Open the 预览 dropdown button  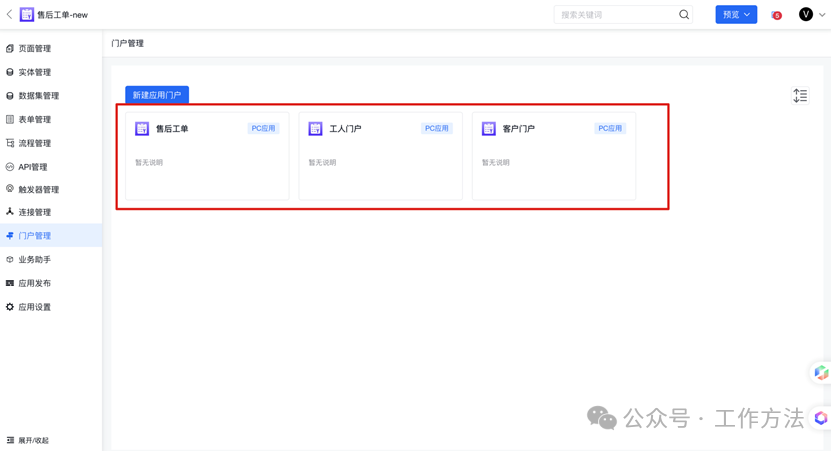736,15
